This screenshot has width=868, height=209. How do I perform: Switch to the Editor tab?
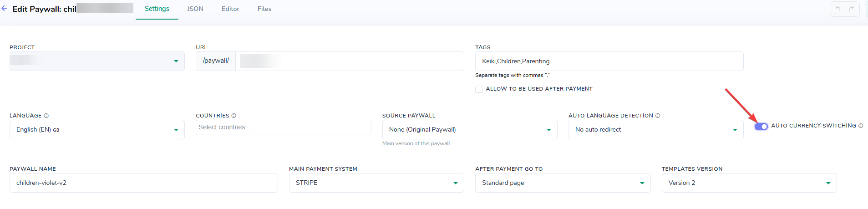click(x=230, y=9)
